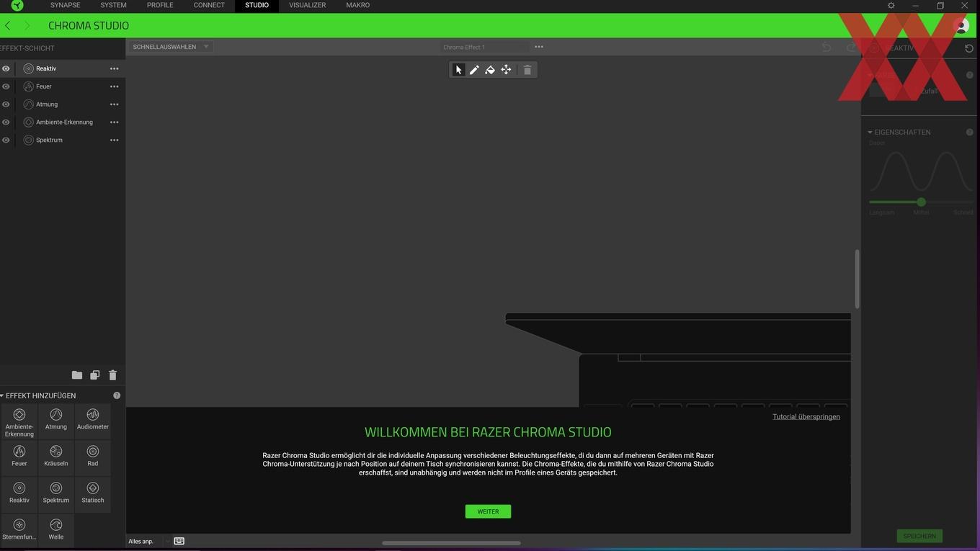Switch to the Makro tab
The width and height of the screenshot is (980, 551).
358,5
